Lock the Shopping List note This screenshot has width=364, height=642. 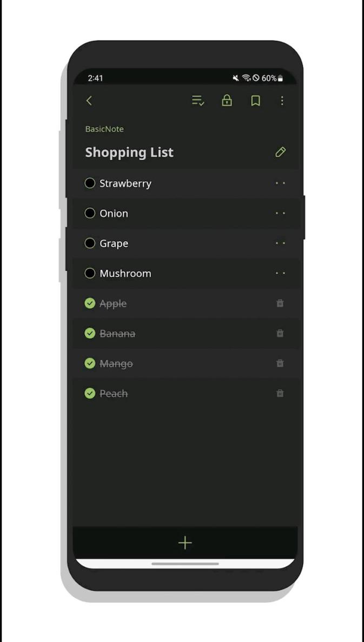point(227,101)
